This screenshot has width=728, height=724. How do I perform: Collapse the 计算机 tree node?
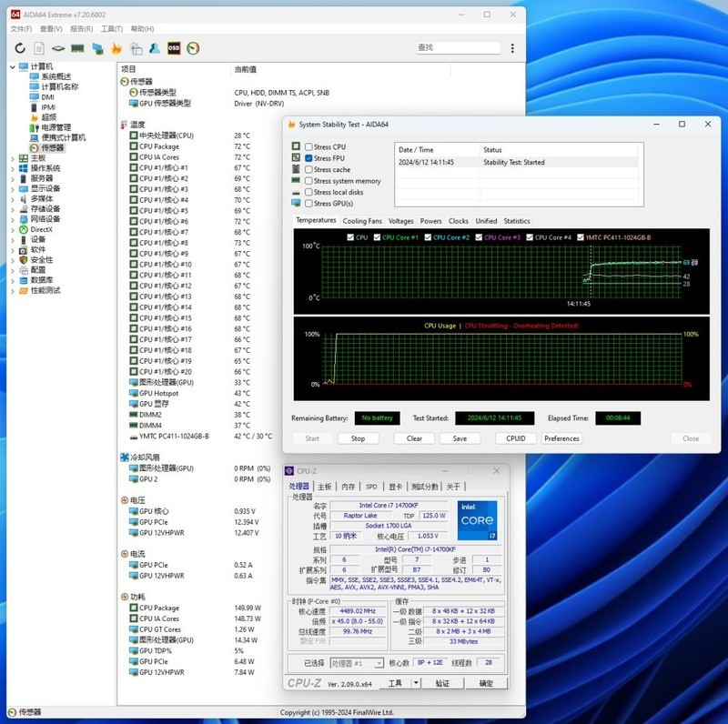pyautogui.click(x=13, y=66)
